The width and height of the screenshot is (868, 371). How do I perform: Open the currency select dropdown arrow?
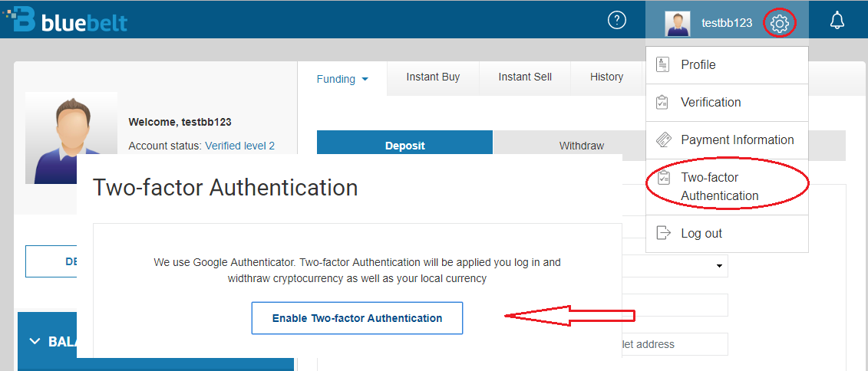[x=719, y=266]
